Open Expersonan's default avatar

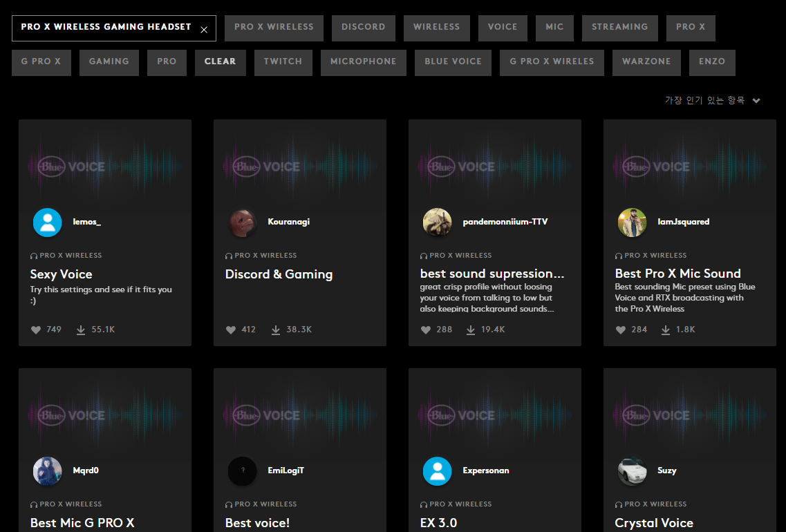(x=437, y=471)
